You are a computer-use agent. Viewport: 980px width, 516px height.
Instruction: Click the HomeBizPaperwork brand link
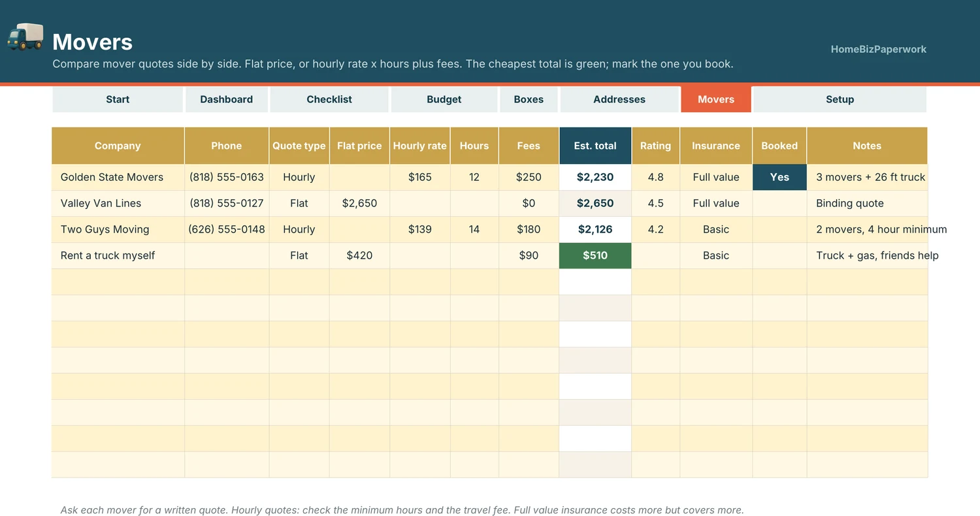pyautogui.click(x=878, y=49)
